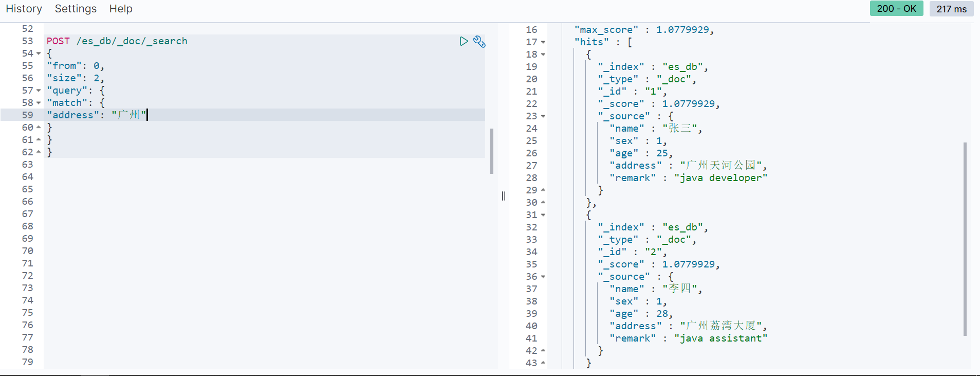Open the Settings menu
Image resolution: width=980 pixels, height=376 pixels.
point(76,9)
